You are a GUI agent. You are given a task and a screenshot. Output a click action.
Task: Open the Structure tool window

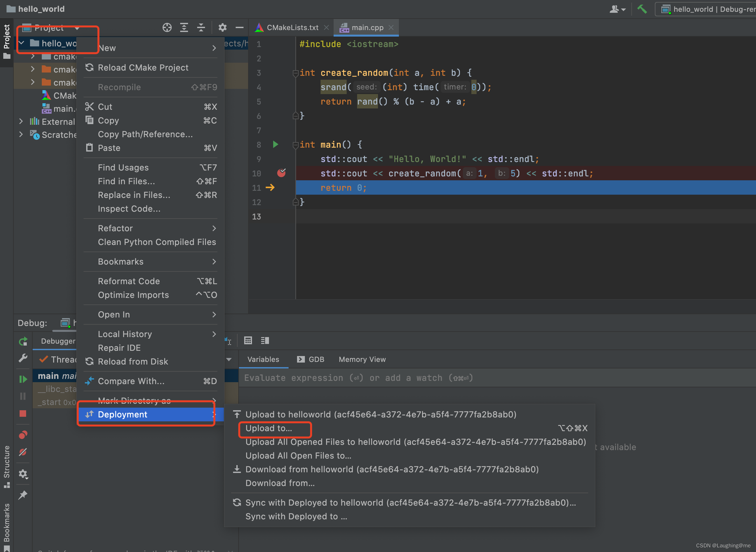(7, 466)
